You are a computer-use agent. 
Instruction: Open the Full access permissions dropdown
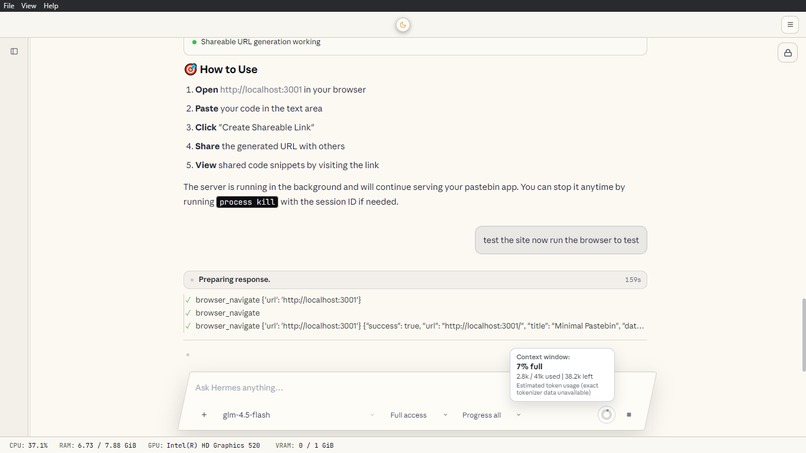[418, 415]
